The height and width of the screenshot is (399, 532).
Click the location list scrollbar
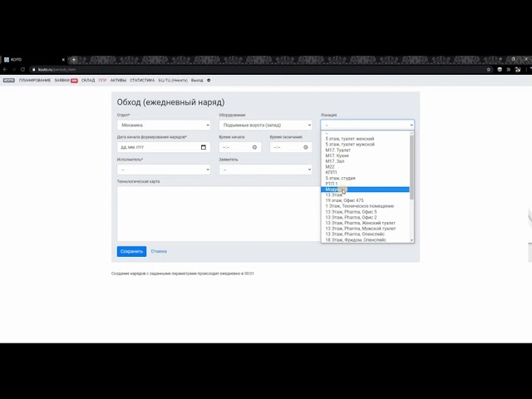pyautogui.click(x=411, y=166)
